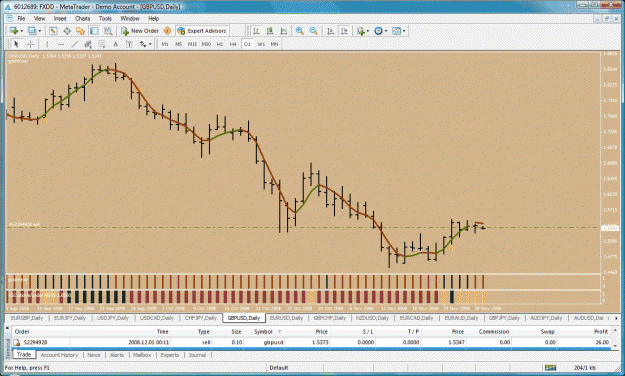
Task: Open the Indicators list icon
Action: click(361, 31)
